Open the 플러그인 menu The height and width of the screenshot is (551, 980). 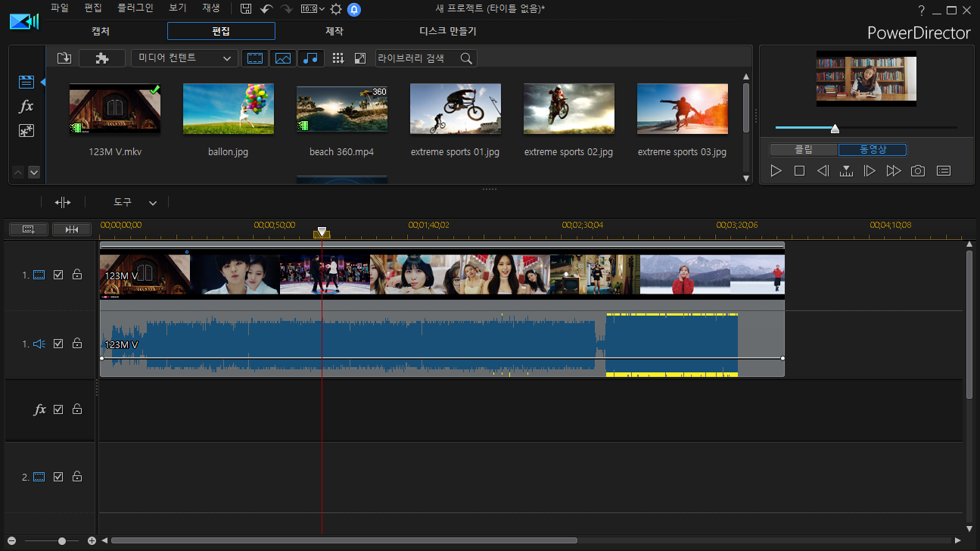tap(135, 8)
